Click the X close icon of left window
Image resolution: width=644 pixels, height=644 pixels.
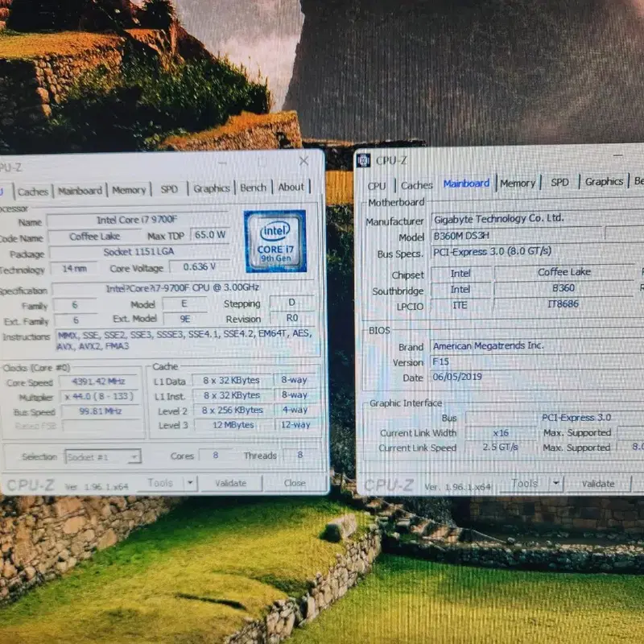(x=304, y=160)
